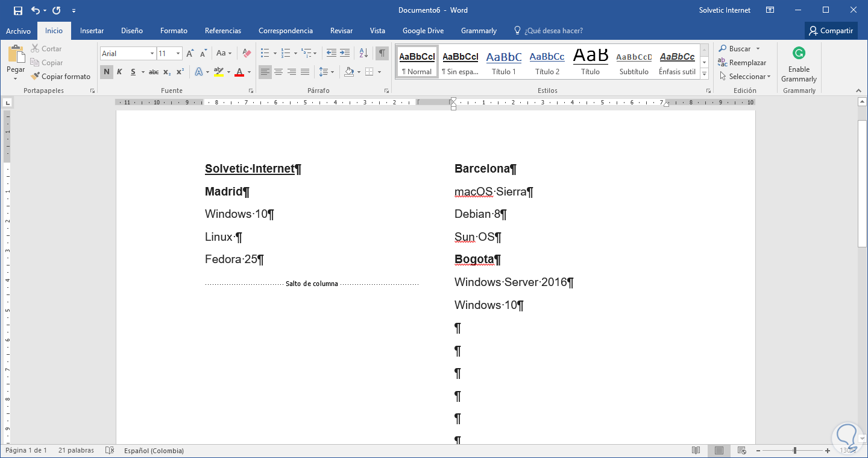The height and width of the screenshot is (458, 868).
Task: Switch to the Insertar tab
Action: pyautogui.click(x=92, y=31)
